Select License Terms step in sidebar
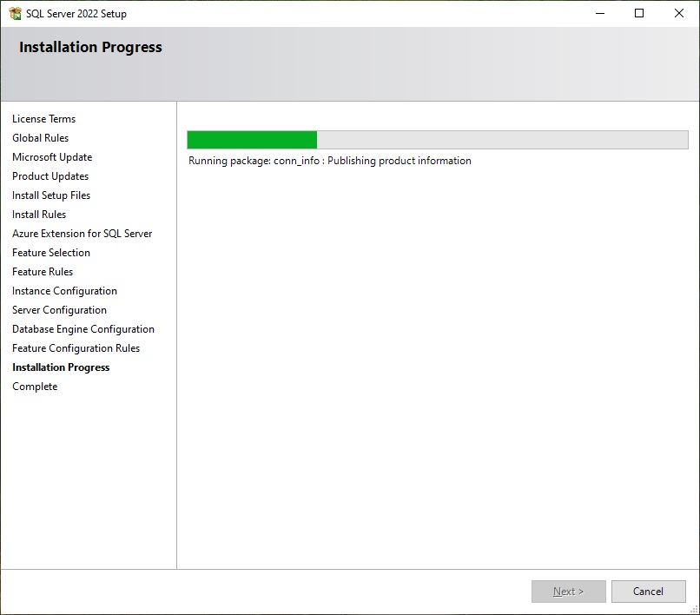The width and height of the screenshot is (700, 615). 43,119
